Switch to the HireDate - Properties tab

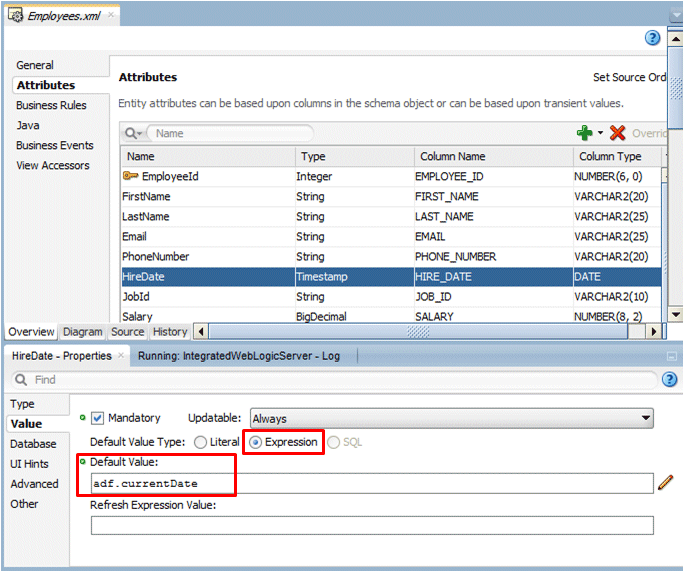coord(62,356)
